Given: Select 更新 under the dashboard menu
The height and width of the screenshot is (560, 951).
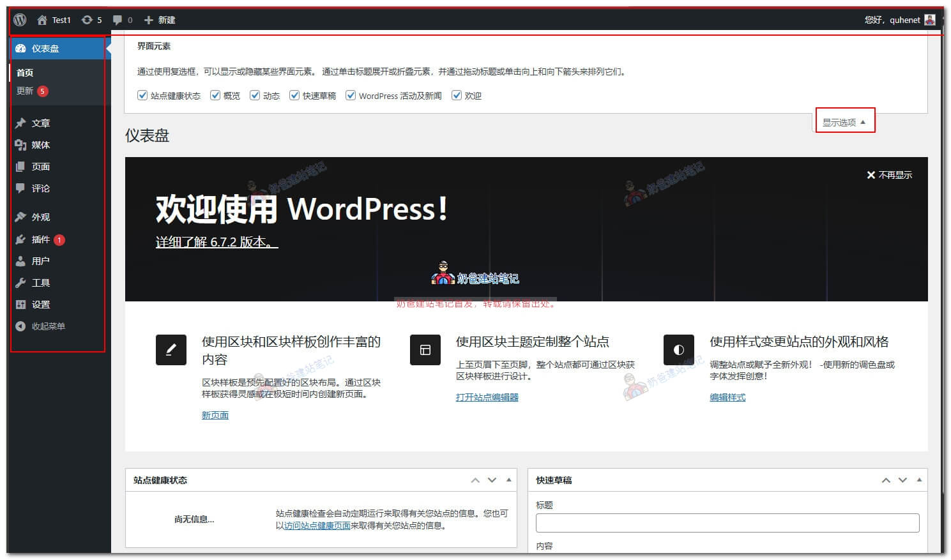Looking at the screenshot, I should pyautogui.click(x=26, y=91).
